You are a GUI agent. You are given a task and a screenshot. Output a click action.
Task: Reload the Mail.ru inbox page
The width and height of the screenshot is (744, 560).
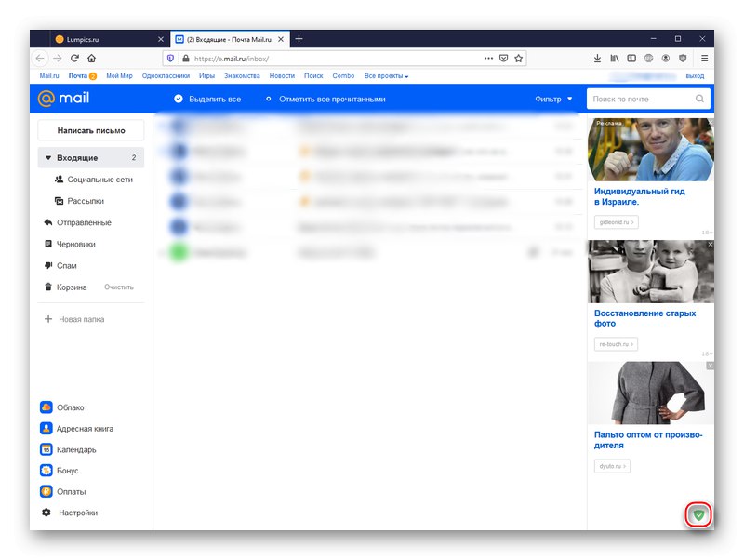[x=74, y=59]
